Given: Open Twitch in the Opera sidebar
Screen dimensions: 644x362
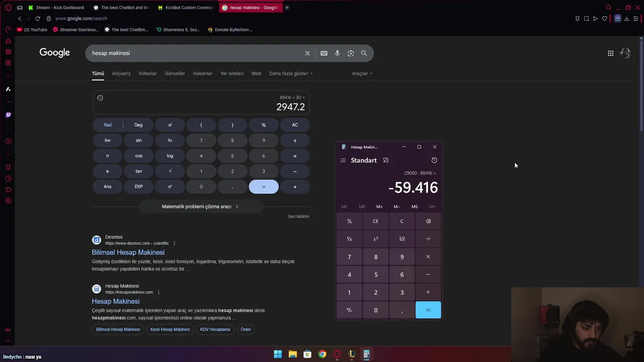Looking at the screenshot, I should pos(8,115).
